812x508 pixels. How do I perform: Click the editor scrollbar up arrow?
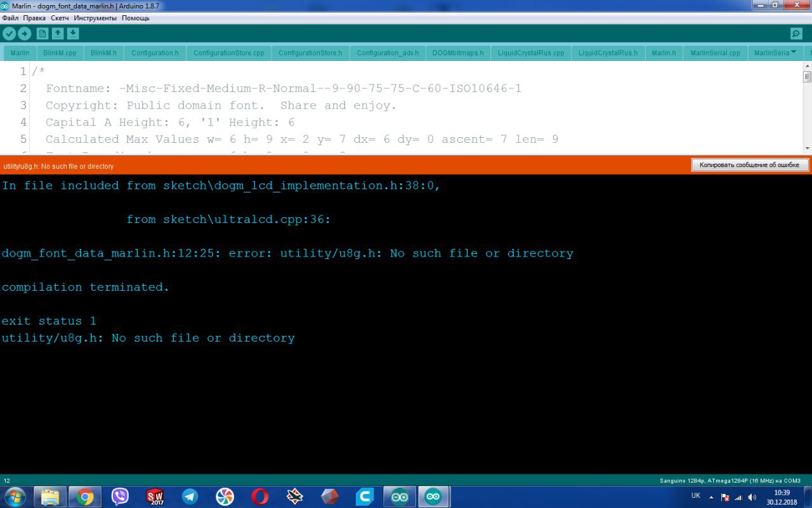807,66
